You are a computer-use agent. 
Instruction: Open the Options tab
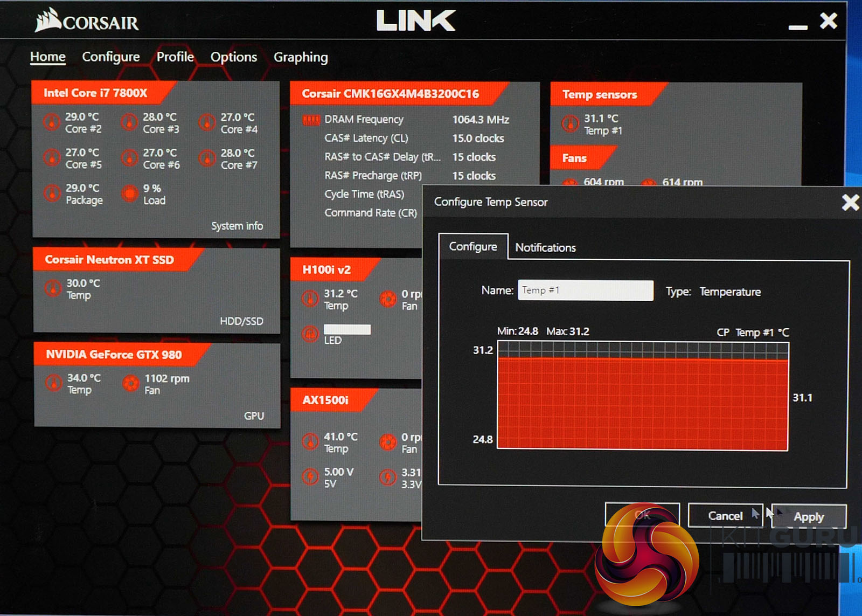pos(234,57)
